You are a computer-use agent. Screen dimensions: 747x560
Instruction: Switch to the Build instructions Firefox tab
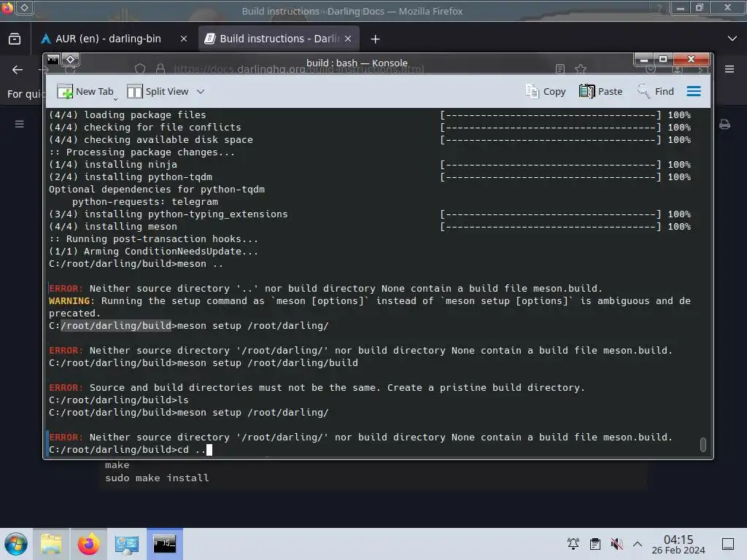tap(278, 39)
